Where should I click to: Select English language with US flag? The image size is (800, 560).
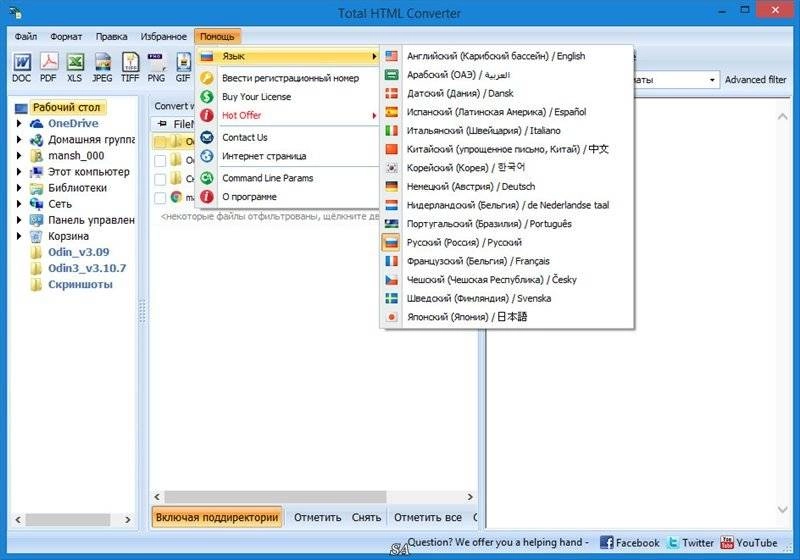click(507, 56)
